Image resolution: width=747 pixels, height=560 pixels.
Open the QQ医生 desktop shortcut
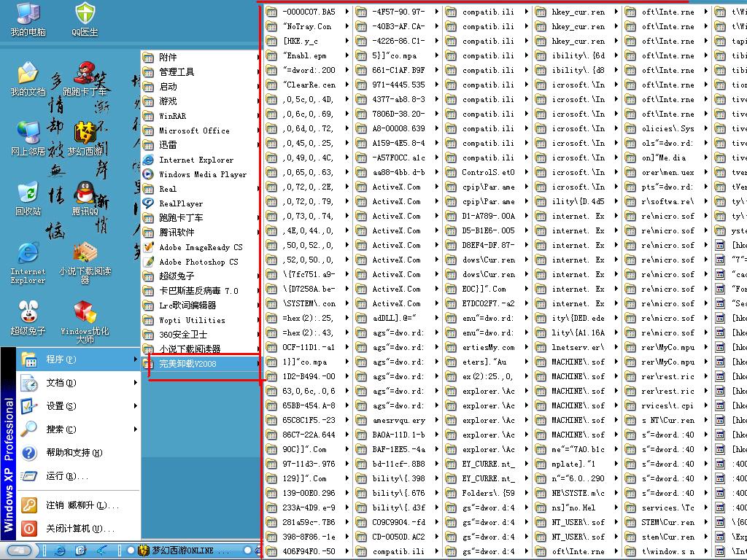tap(85, 20)
